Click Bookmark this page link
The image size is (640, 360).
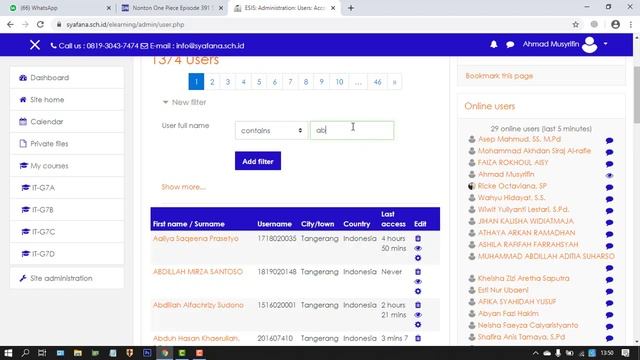click(x=499, y=76)
